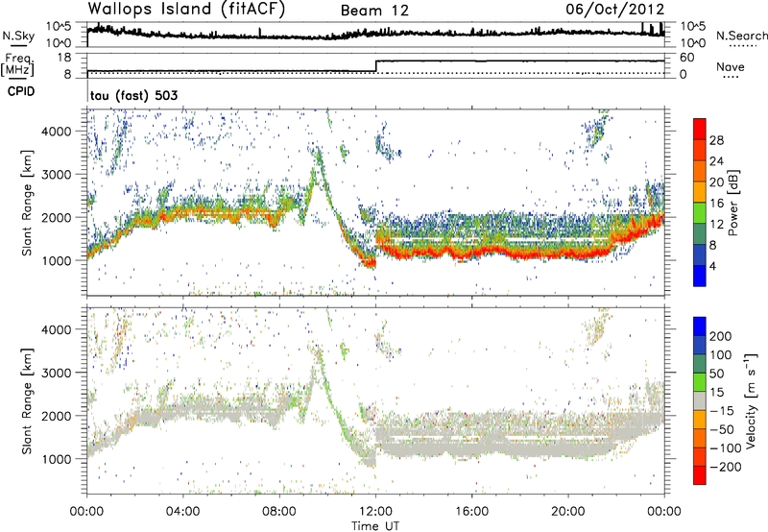
Task: Click the 'N.Search' legend label
Action: (742, 36)
